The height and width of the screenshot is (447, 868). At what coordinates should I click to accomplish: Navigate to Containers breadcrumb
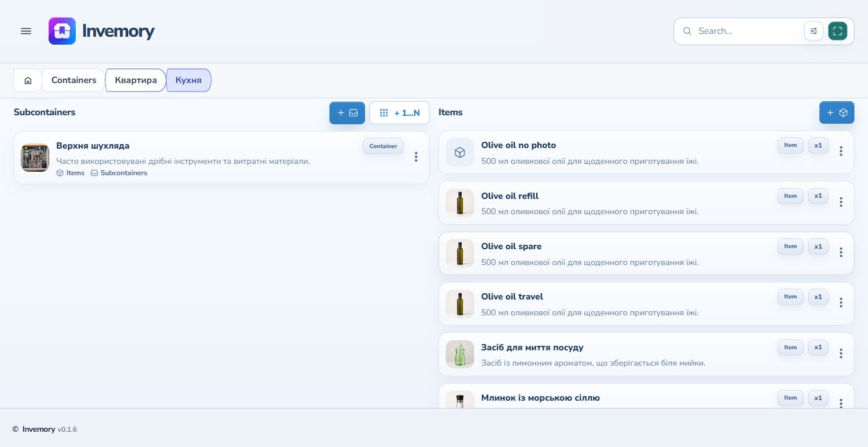click(74, 80)
